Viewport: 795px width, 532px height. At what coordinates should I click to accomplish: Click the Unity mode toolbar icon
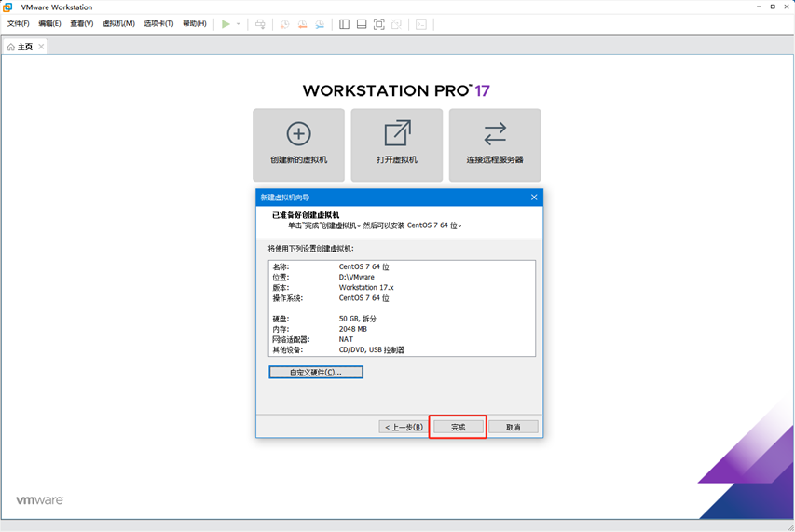point(396,24)
